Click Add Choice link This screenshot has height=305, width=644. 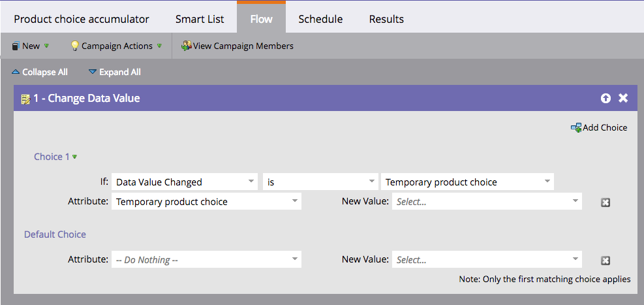605,128
